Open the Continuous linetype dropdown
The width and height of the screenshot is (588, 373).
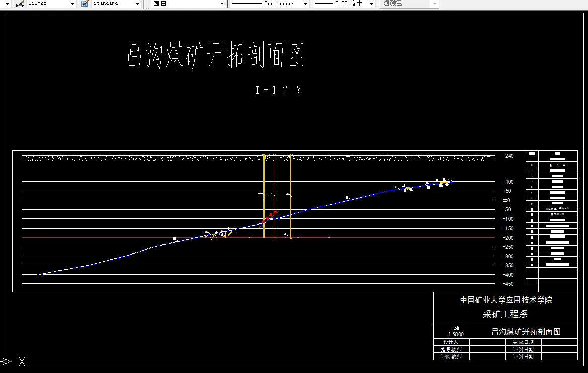[305, 4]
